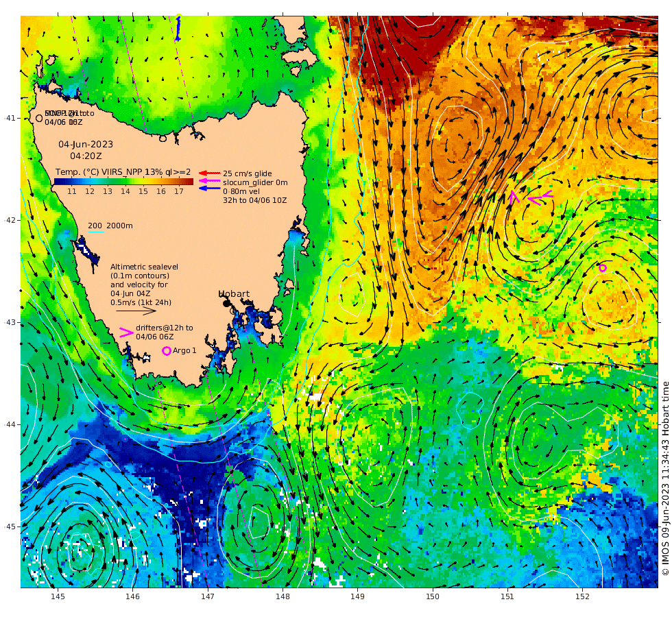This screenshot has width=672, height=617.
Task: Click the '32h to 04/06 10Z' legend text
Action: [x=254, y=200]
